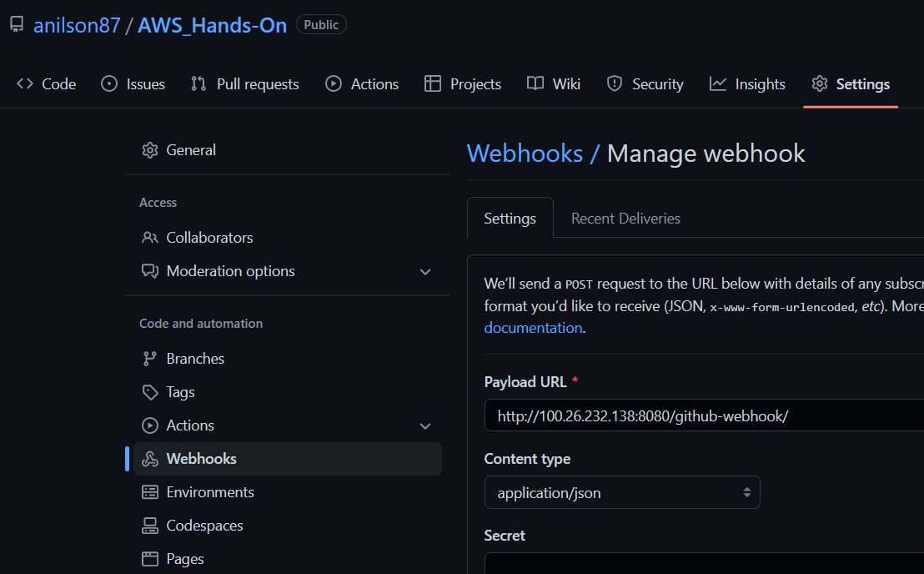Click the Security shield icon
The height and width of the screenshot is (574, 924).
[x=615, y=83]
